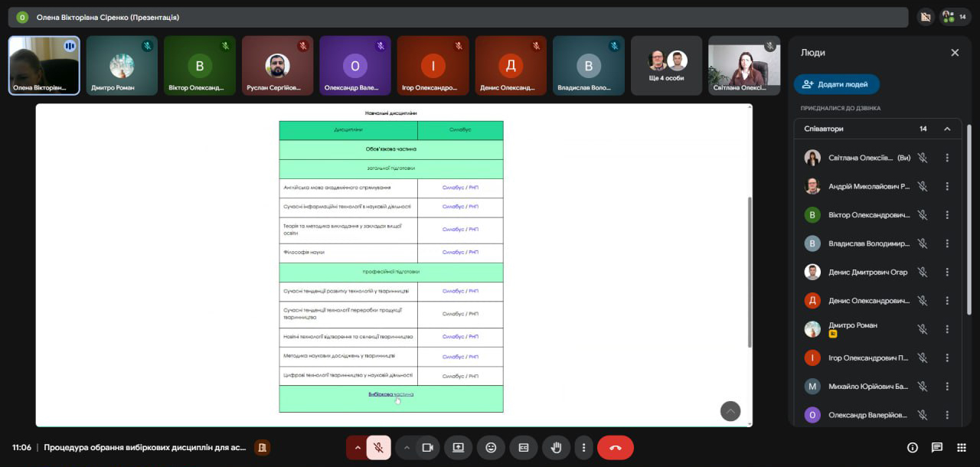The width and height of the screenshot is (980, 467).
Task: Click the present screen icon
Action: tap(458, 448)
